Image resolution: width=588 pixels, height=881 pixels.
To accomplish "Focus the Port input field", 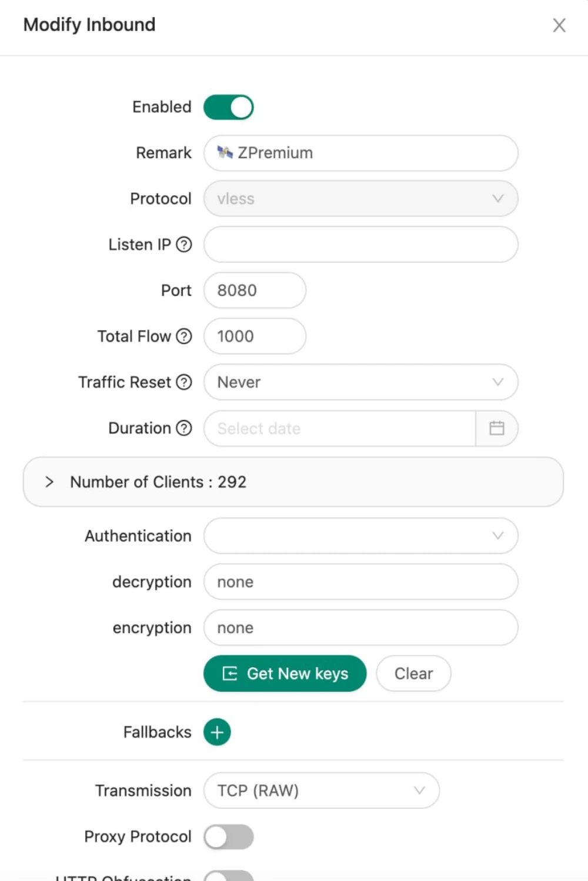I will click(x=255, y=291).
